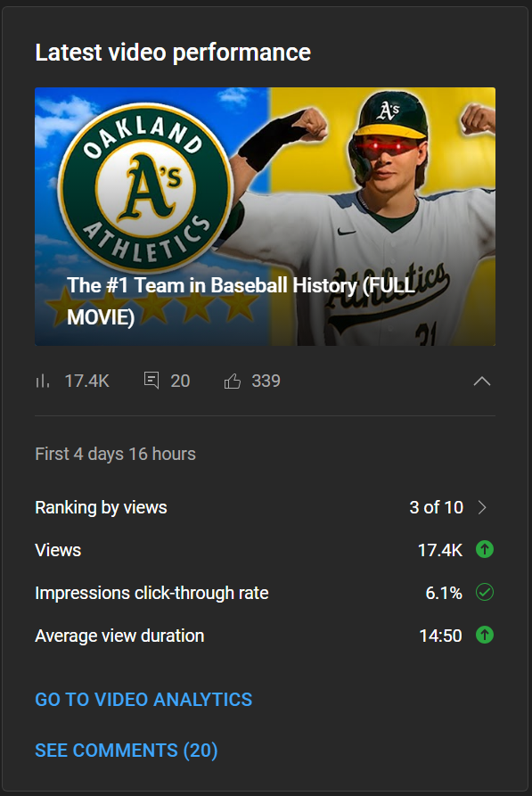The height and width of the screenshot is (796, 532).
Task: Click the green up arrow beside Views
Action: 485,549
